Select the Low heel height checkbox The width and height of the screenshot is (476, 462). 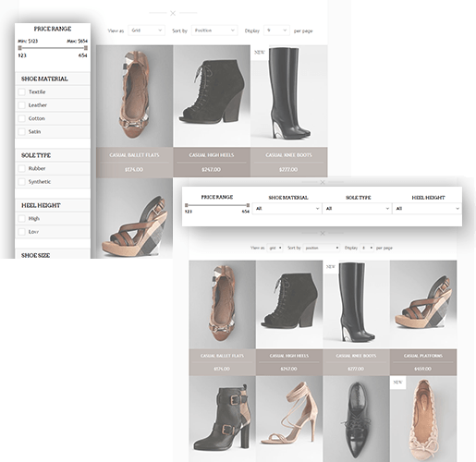coord(21,232)
